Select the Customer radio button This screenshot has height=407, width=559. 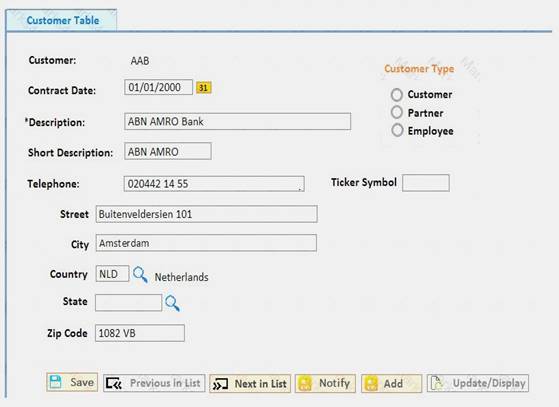397,95
